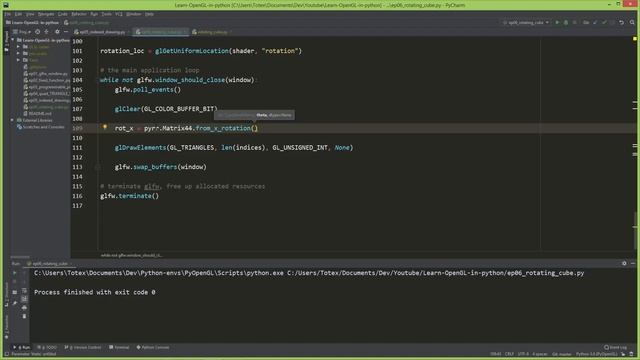Screen dimensions: 640x360
Task: Click the yellow intention bulb on line 109
Action: [105, 127]
